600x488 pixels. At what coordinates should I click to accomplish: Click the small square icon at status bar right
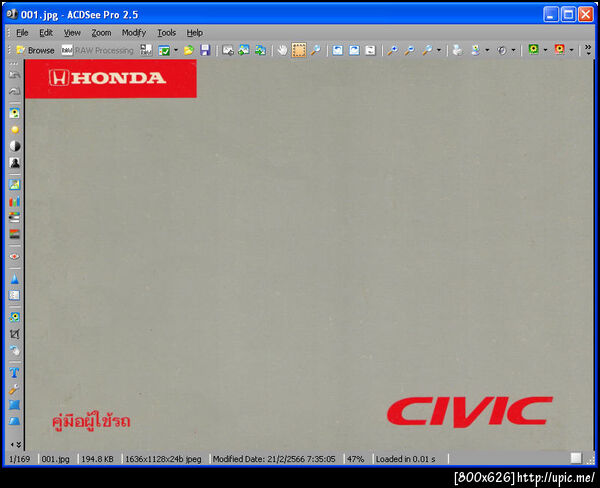pos(576,458)
